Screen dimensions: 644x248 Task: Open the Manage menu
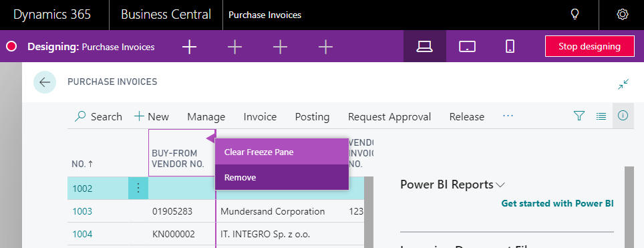click(206, 117)
